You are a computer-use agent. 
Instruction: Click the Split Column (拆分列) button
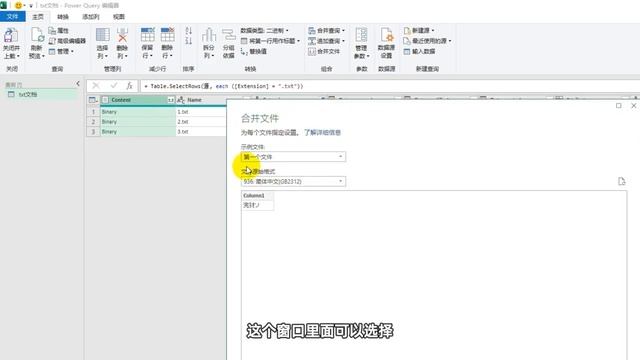(x=209, y=43)
